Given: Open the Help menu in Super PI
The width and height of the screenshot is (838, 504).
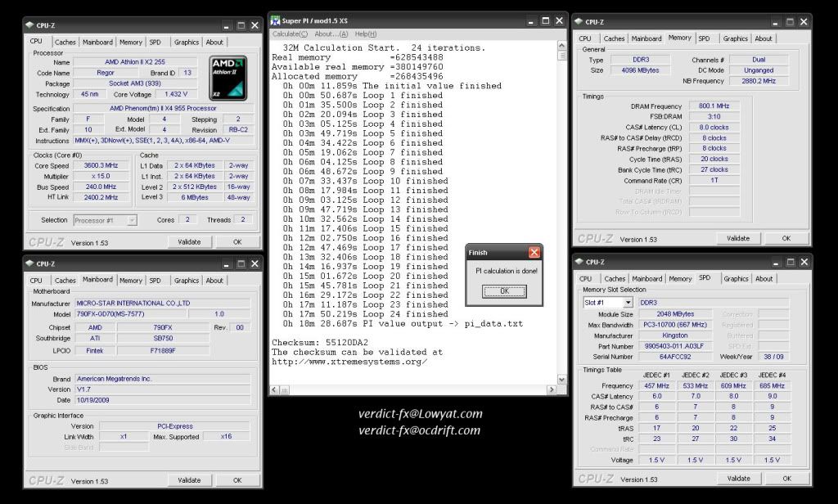Looking at the screenshot, I should point(366,34).
